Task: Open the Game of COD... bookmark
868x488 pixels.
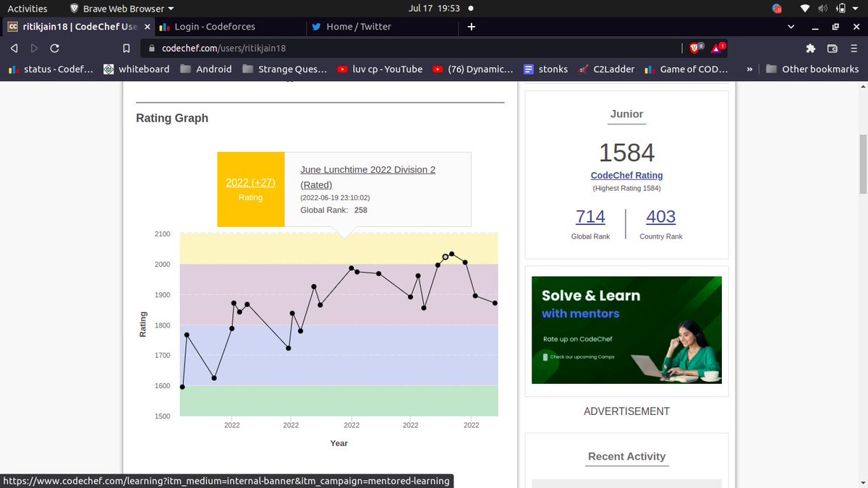Action: [685, 69]
